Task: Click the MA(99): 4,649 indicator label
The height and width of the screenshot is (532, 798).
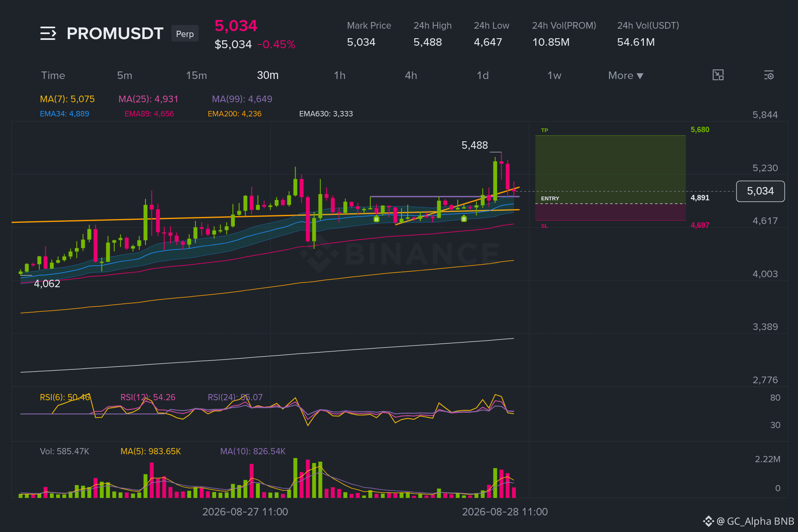Action: (242, 99)
